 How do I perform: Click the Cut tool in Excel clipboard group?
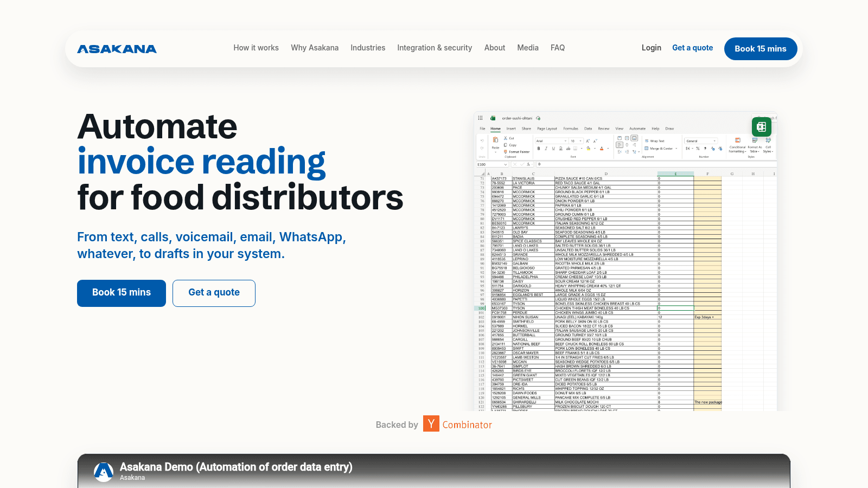pyautogui.click(x=509, y=138)
